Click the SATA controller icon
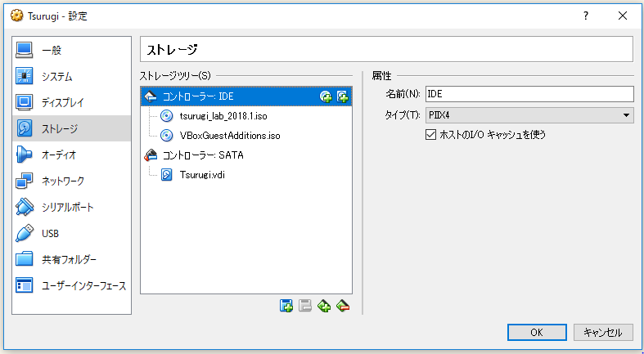This screenshot has width=644, height=354. pyautogui.click(x=151, y=155)
